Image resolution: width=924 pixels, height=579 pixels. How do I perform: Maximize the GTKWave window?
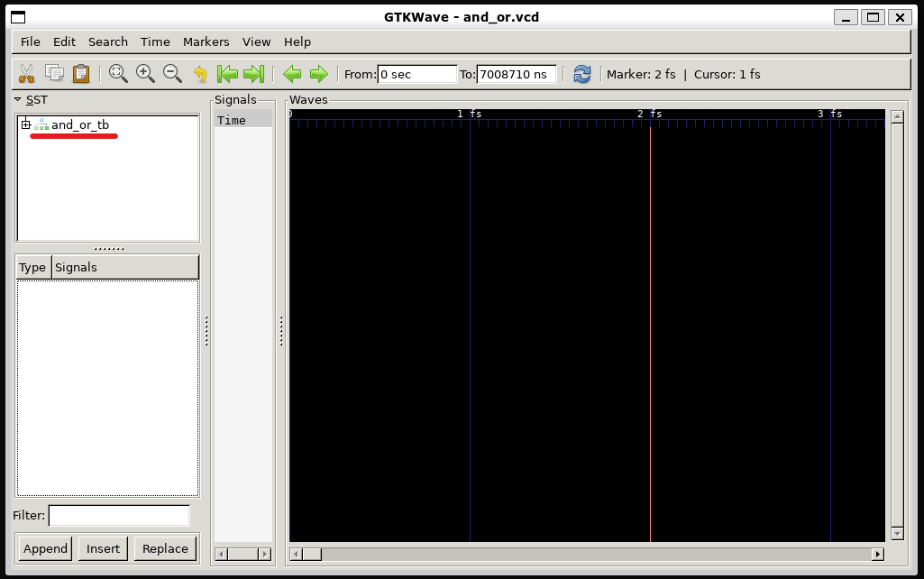[873, 17]
